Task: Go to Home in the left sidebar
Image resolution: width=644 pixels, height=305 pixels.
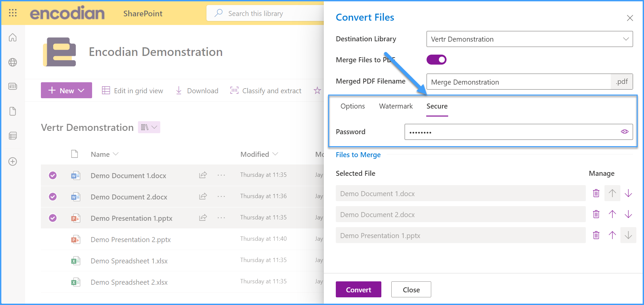Action: point(13,37)
